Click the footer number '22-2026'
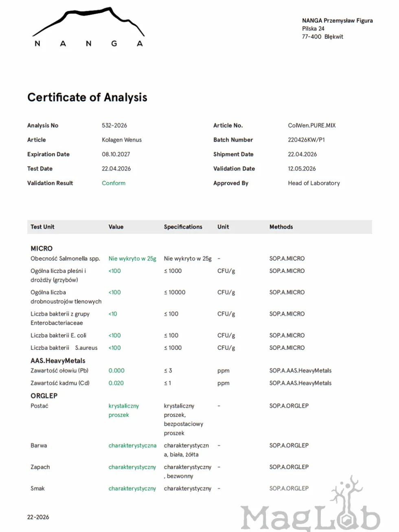 click(x=38, y=517)
